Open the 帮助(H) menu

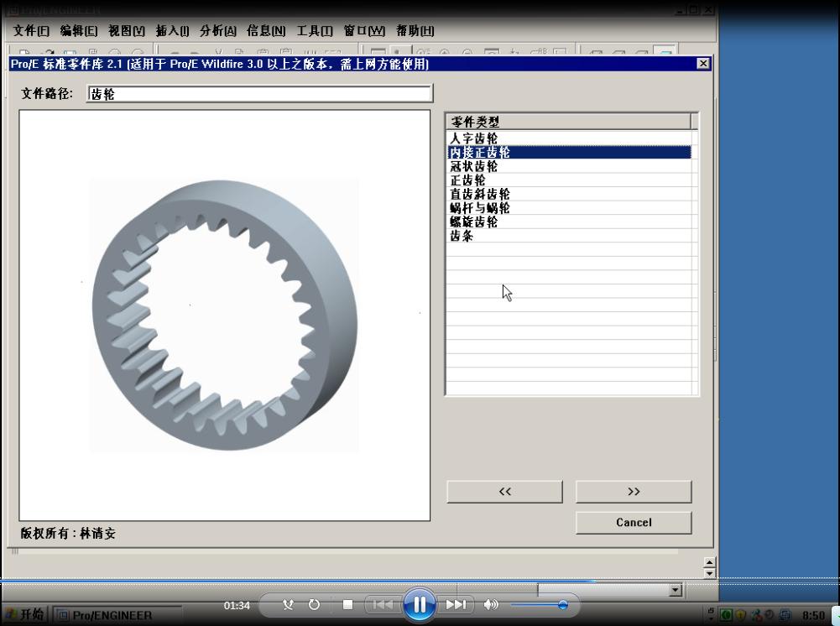tap(415, 30)
